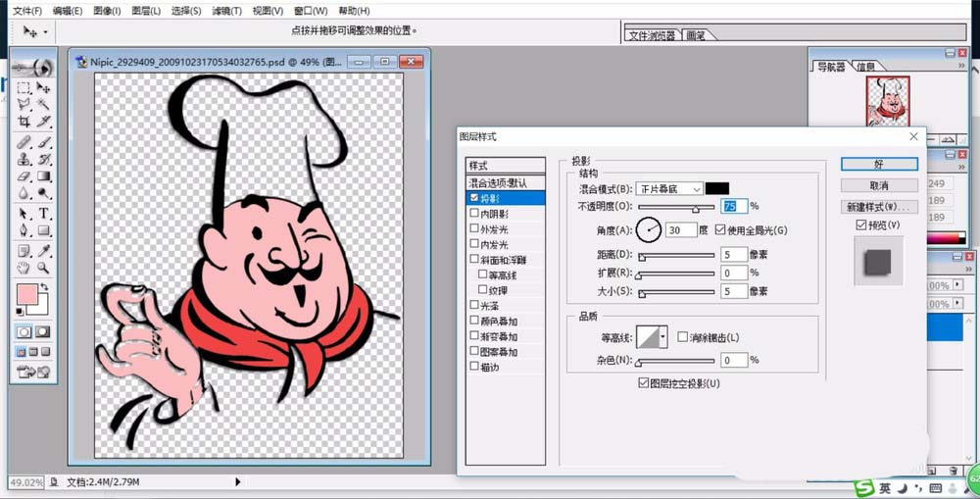Open the 图层 Layer menu
The width and height of the screenshot is (980, 499).
click(x=146, y=11)
